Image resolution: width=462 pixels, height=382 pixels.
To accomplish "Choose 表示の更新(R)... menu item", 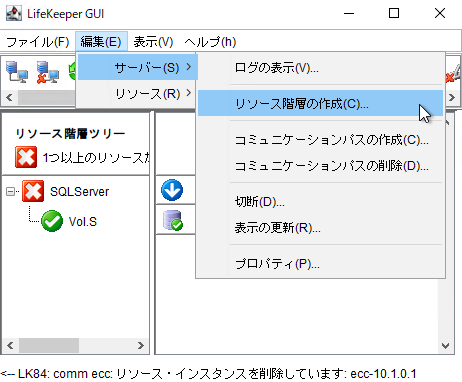I will click(x=320, y=228).
